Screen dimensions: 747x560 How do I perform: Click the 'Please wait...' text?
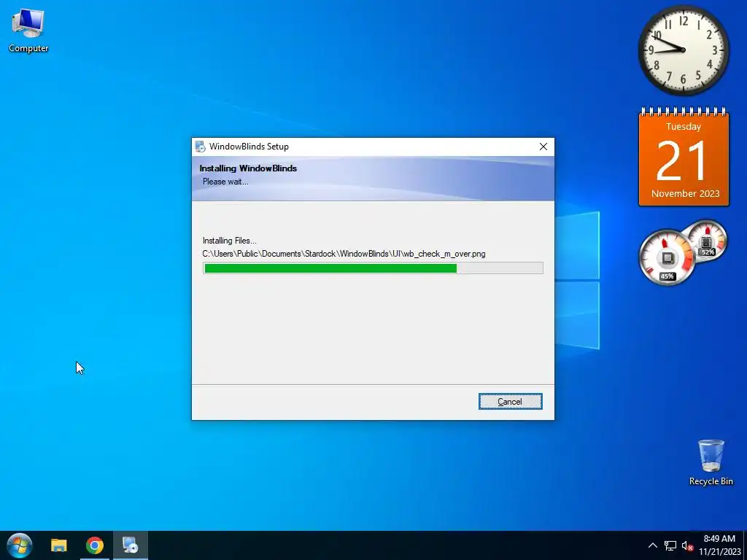225,182
